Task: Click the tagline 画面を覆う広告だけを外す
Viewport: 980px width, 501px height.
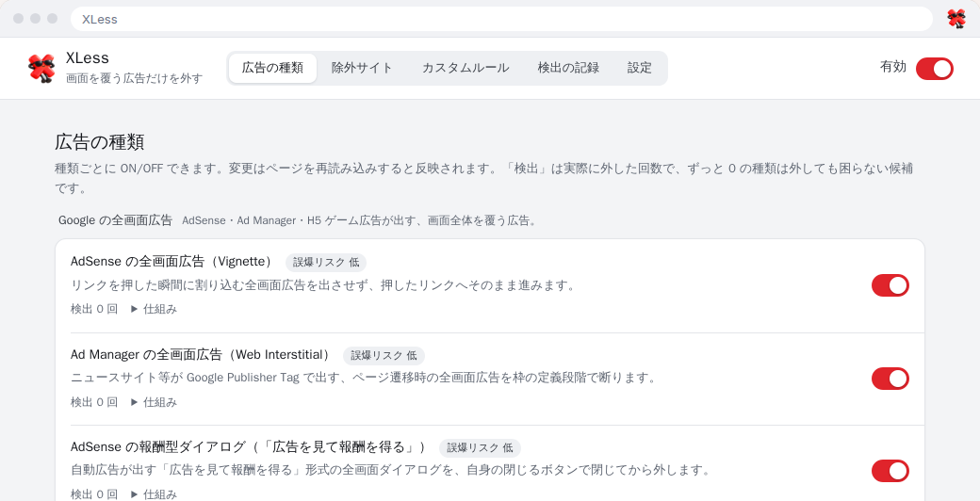Action: (135, 79)
